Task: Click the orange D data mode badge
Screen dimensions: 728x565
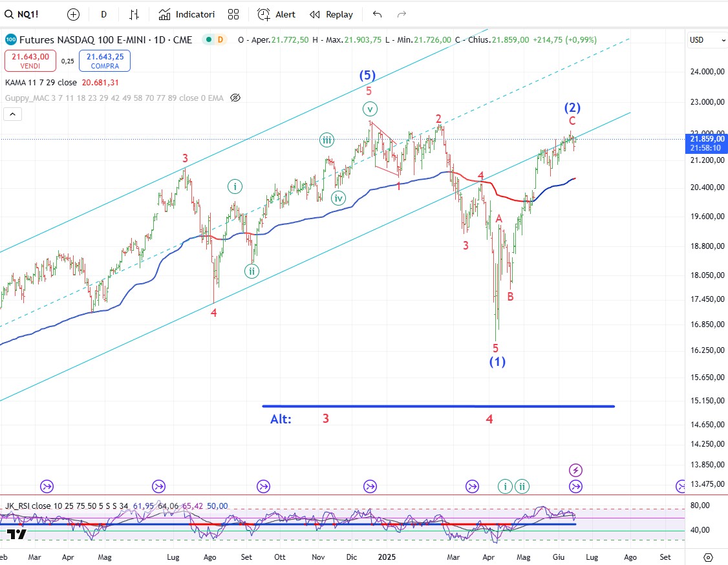Action: pos(220,40)
